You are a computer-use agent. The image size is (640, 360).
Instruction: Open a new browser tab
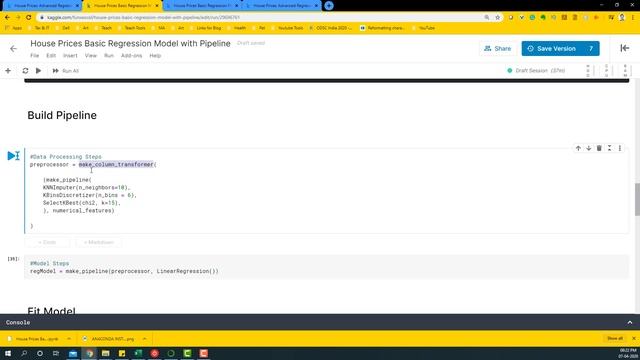329,6
